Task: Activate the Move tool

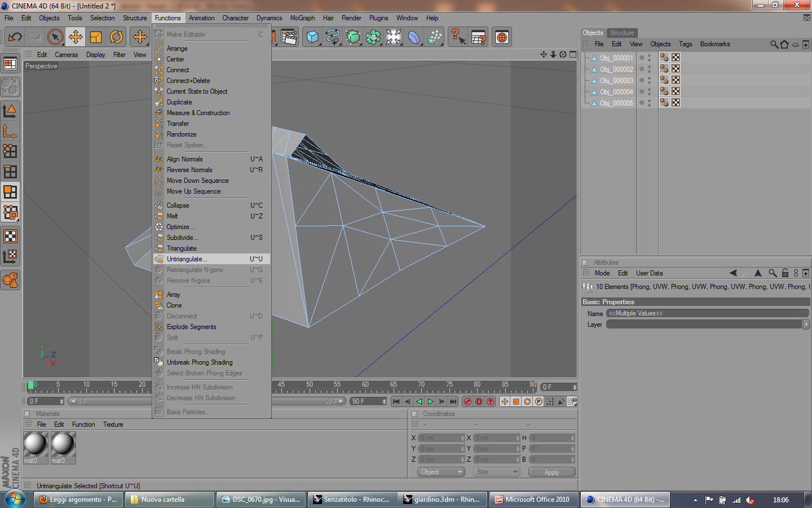Action: (75, 37)
